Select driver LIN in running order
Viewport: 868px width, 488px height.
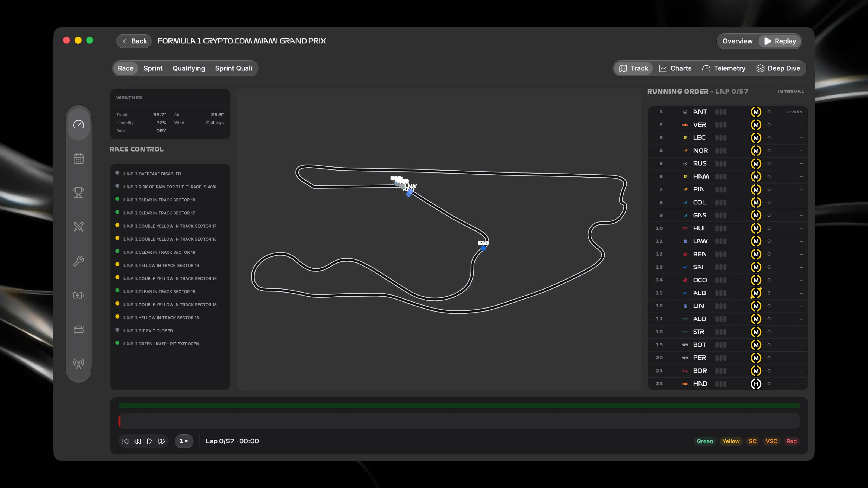click(x=728, y=306)
